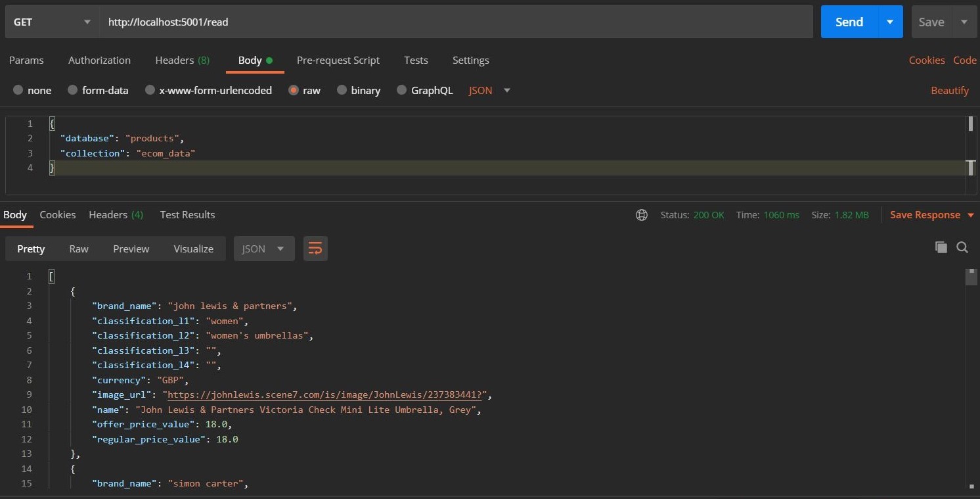
Task: Click the Status 200 OK text
Action: [x=692, y=215]
